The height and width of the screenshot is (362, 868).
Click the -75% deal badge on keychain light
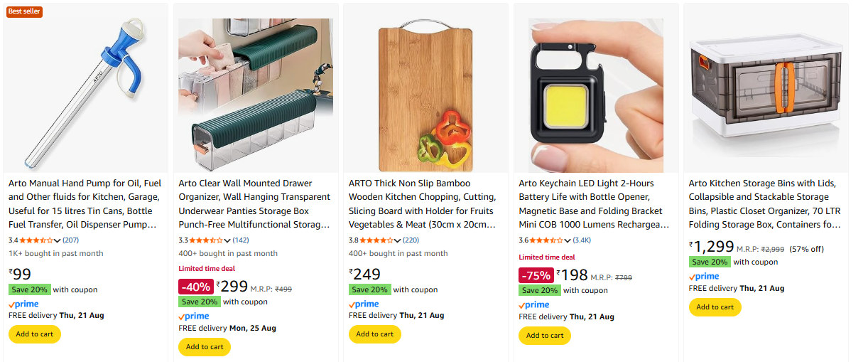click(536, 276)
